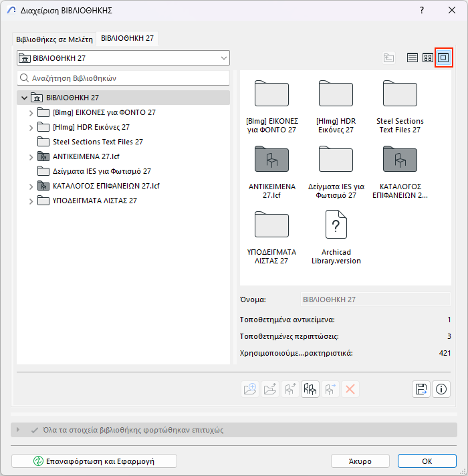Click the Τοποθετημένες περιπτώσεις label
This screenshot has height=476, width=468.
click(x=289, y=336)
